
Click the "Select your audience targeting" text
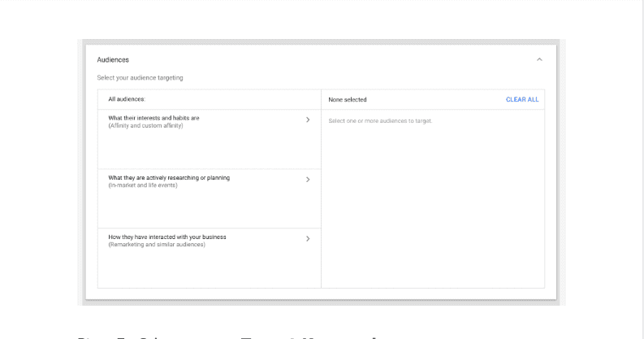click(x=140, y=78)
